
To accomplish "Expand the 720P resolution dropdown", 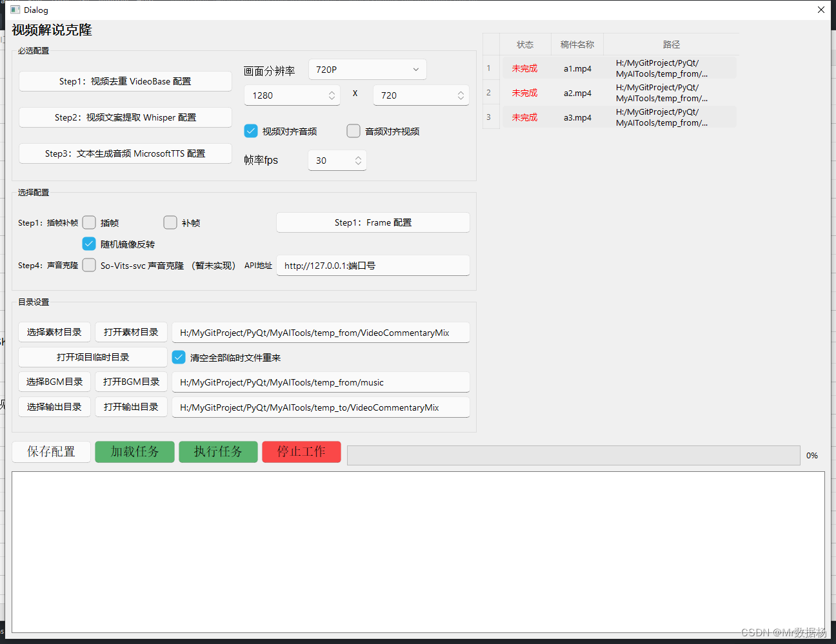I will tap(368, 70).
